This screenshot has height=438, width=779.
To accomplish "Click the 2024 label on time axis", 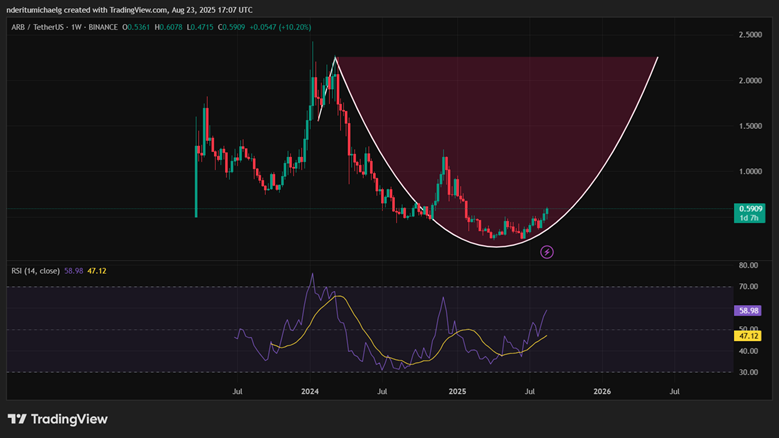I will (x=310, y=392).
